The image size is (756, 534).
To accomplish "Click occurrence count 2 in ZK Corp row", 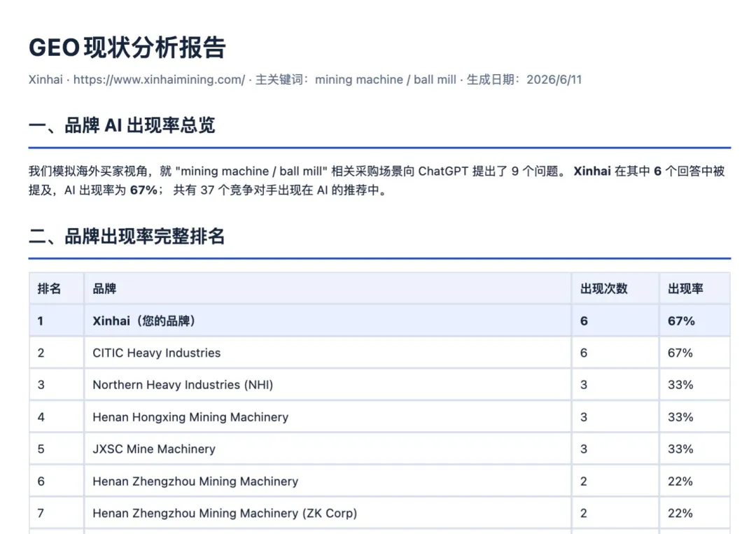I will (584, 513).
